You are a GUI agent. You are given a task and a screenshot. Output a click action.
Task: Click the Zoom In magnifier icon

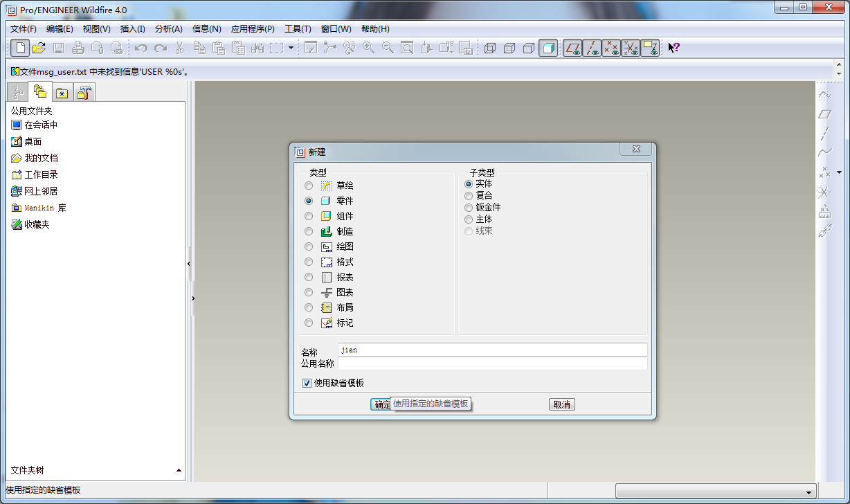click(368, 48)
